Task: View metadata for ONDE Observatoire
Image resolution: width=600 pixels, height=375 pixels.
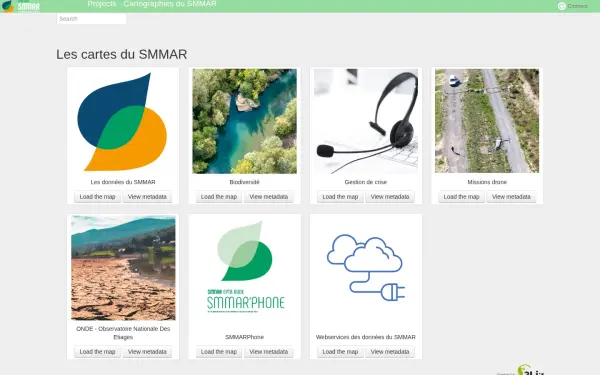Action: 147,352
